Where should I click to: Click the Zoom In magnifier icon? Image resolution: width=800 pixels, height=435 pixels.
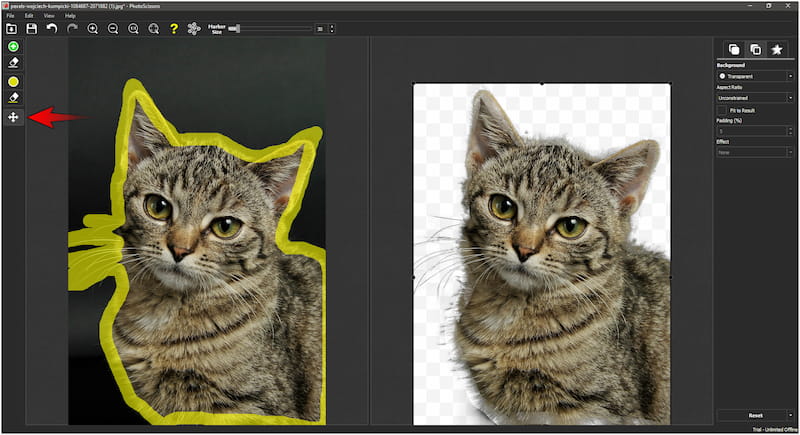(93, 29)
